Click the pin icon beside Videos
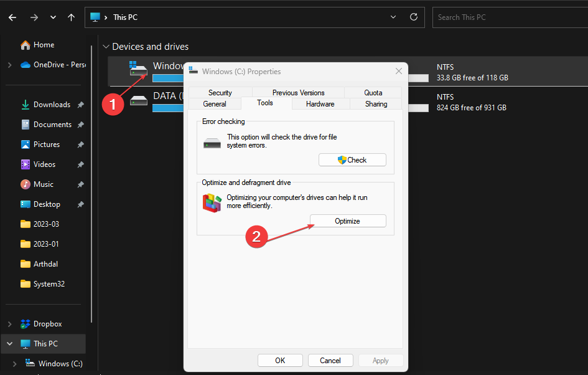The width and height of the screenshot is (588, 375). pos(80,164)
